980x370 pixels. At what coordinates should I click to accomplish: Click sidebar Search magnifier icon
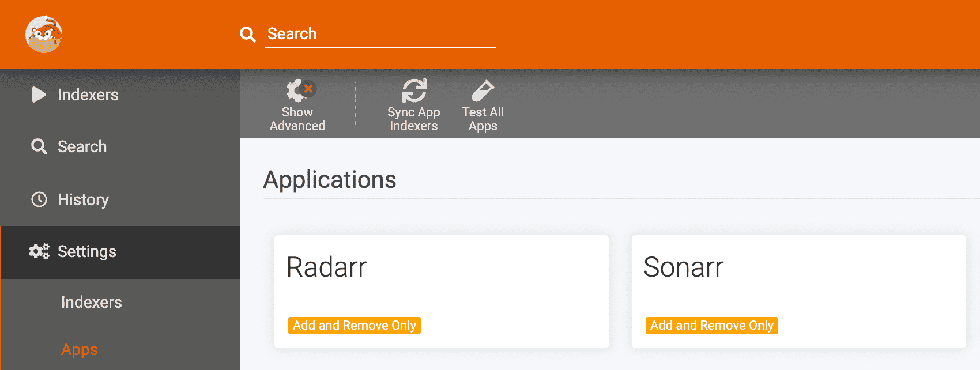point(39,146)
